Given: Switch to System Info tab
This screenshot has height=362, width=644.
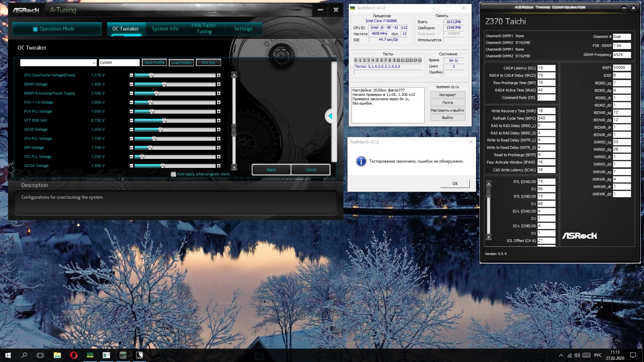Looking at the screenshot, I should coord(165,29).
